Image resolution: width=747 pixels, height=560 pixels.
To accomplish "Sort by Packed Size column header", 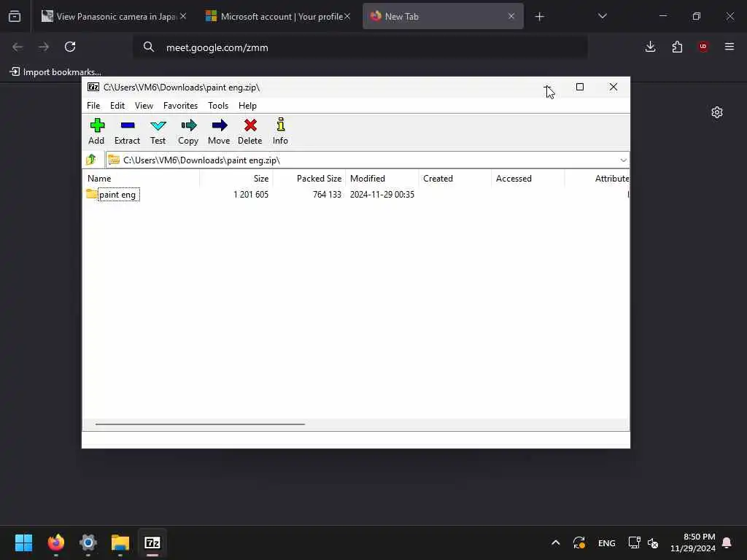I will click(x=309, y=179).
